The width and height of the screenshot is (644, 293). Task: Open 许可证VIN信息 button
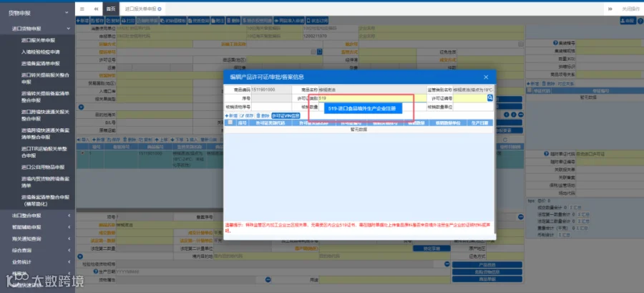(x=286, y=116)
